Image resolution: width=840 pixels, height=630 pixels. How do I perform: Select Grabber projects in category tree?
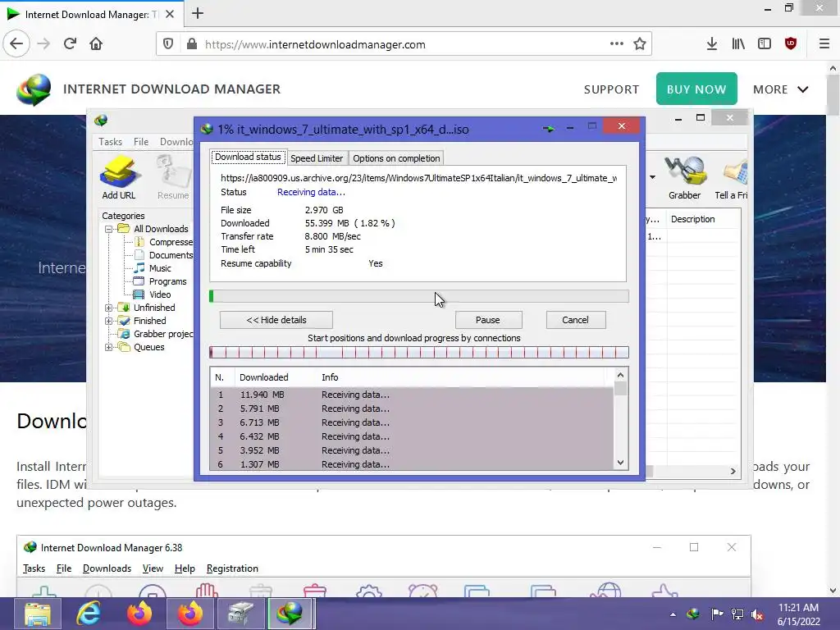(163, 335)
